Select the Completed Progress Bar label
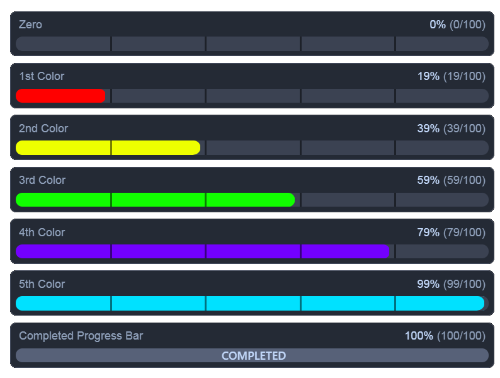 tap(81, 336)
